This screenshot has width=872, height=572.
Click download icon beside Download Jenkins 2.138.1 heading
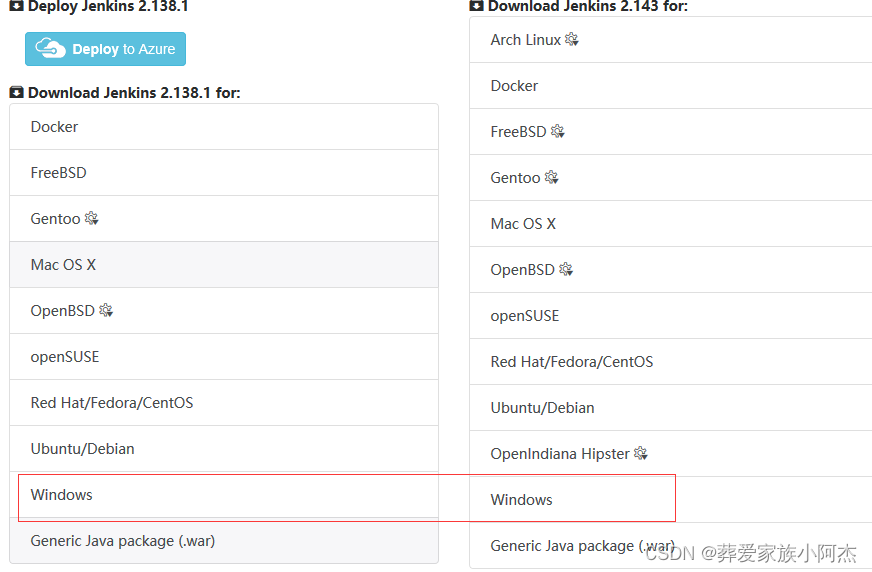(17, 92)
